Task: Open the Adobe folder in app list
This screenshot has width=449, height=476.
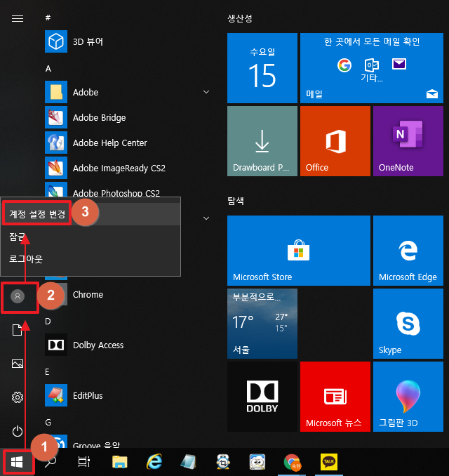Action: (x=128, y=92)
